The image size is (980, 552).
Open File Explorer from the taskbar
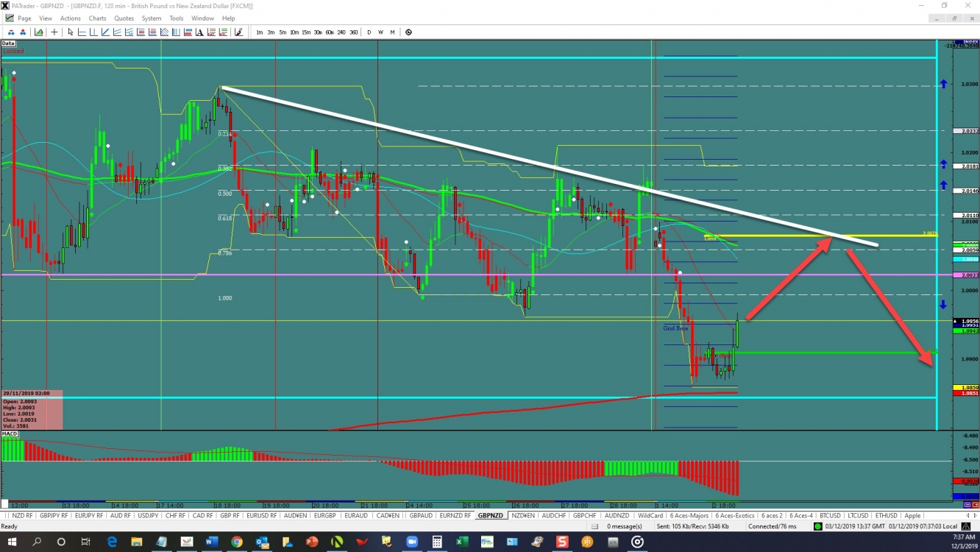[x=138, y=542]
